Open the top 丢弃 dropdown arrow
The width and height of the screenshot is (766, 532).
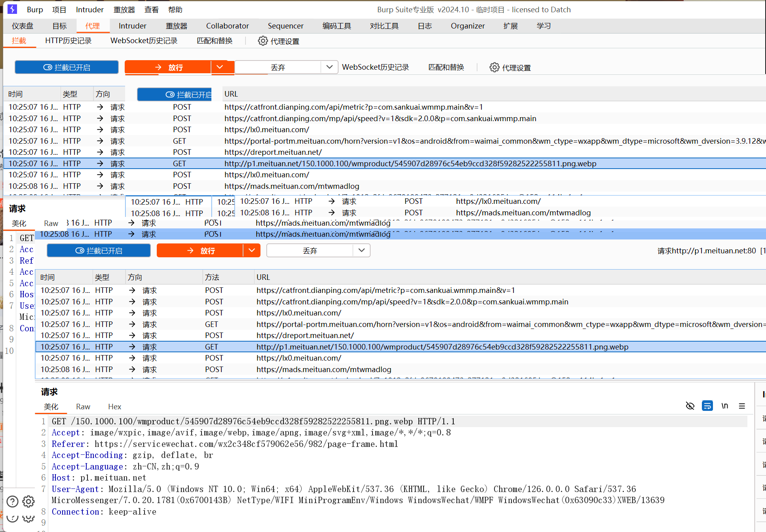tap(329, 67)
